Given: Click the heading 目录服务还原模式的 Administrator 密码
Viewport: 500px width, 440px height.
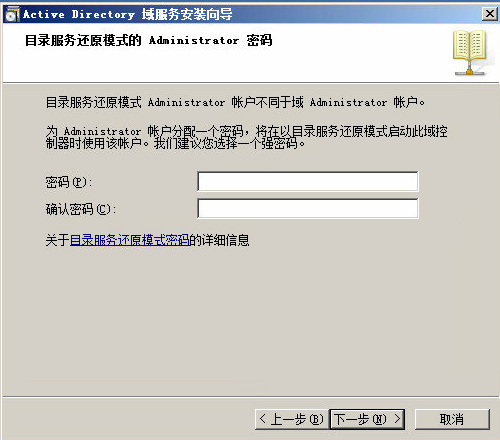Looking at the screenshot, I should [149, 40].
